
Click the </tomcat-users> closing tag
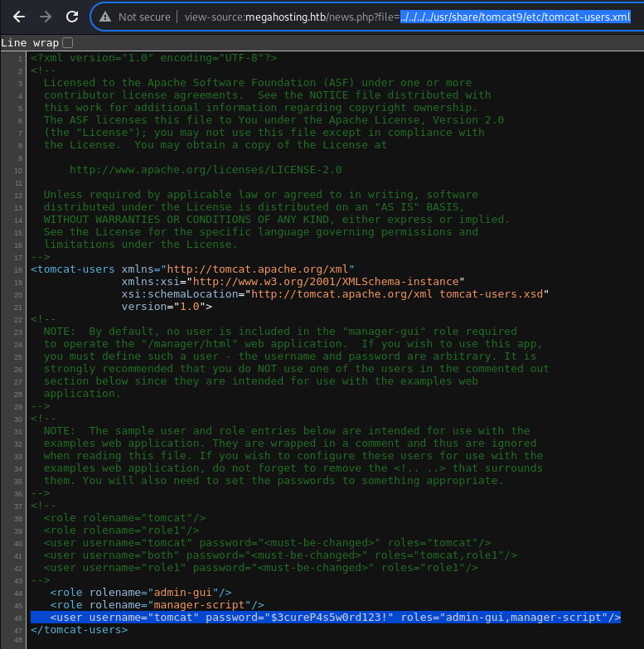(80, 630)
